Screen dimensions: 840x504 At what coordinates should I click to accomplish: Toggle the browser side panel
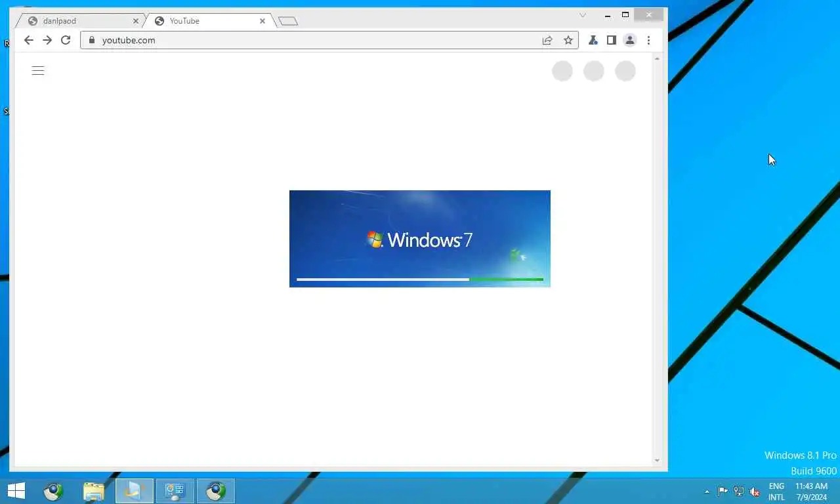(x=611, y=40)
